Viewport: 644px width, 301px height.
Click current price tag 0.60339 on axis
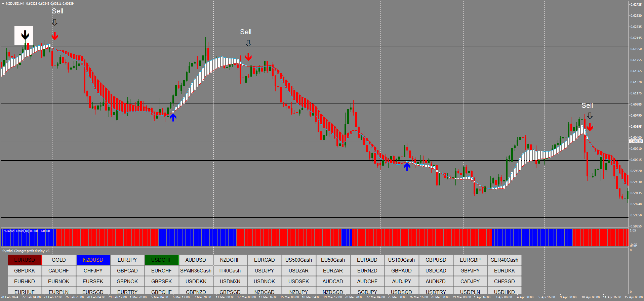click(x=636, y=141)
